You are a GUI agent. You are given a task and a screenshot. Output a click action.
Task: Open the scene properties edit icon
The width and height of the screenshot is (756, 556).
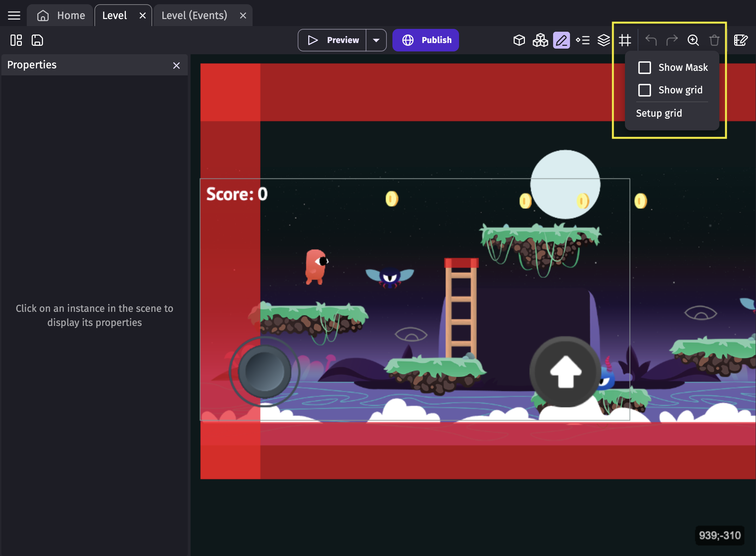click(x=740, y=40)
